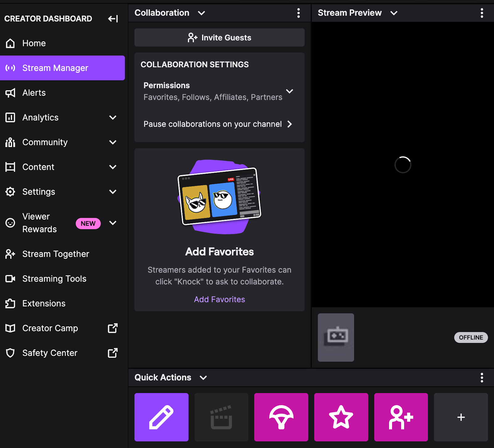Click the Content clip icon
Screen dimensions: 494x448
coord(10,167)
